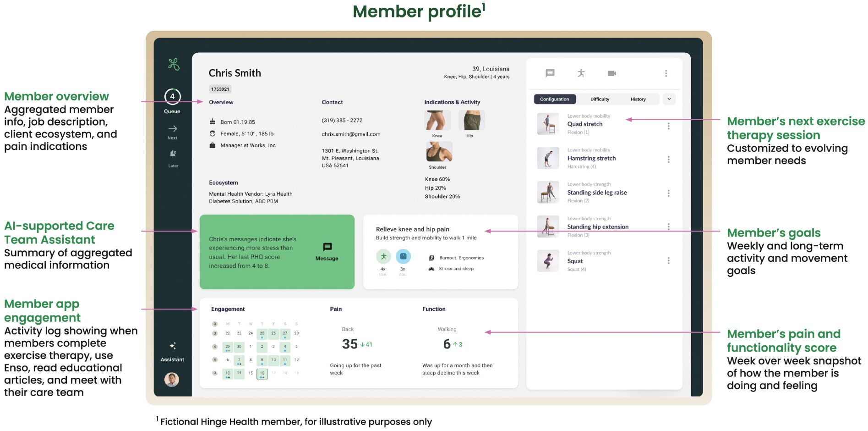Select the Standing side leg raise title

coord(597,193)
